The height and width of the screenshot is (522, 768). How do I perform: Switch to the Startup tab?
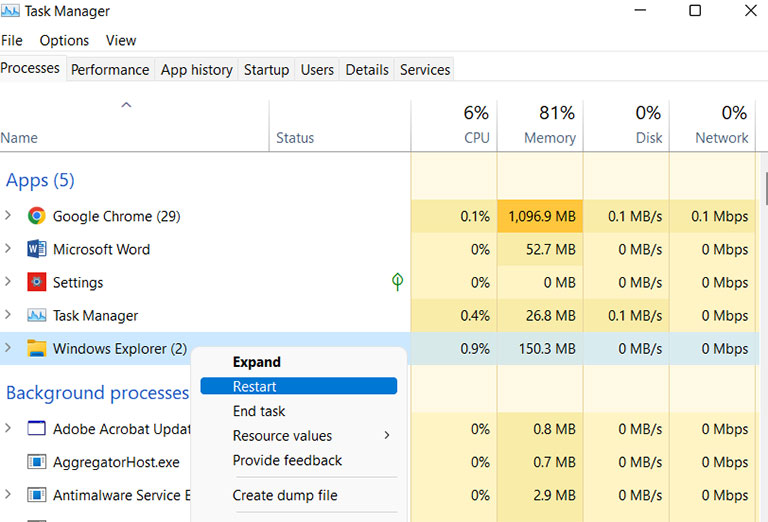click(266, 70)
